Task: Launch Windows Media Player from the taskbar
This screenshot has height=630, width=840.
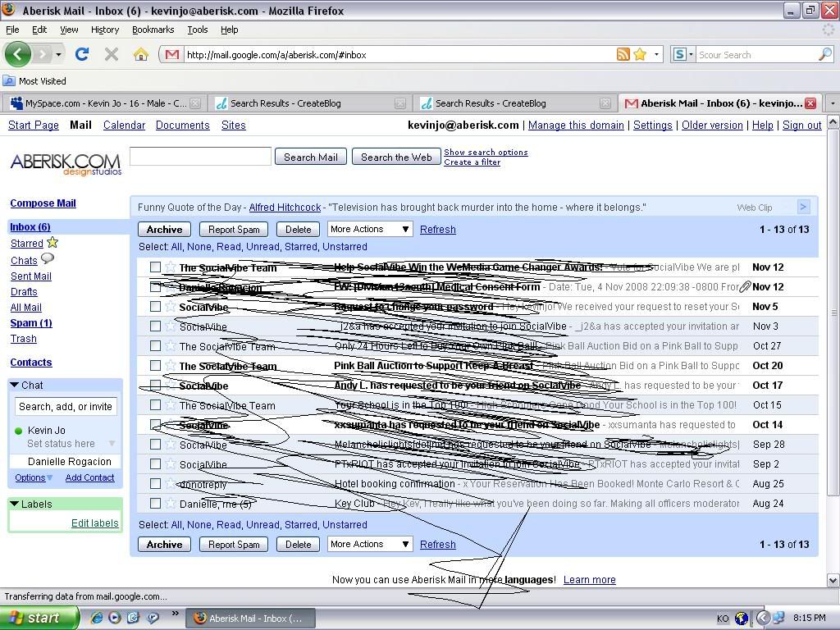Action: click(x=115, y=618)
